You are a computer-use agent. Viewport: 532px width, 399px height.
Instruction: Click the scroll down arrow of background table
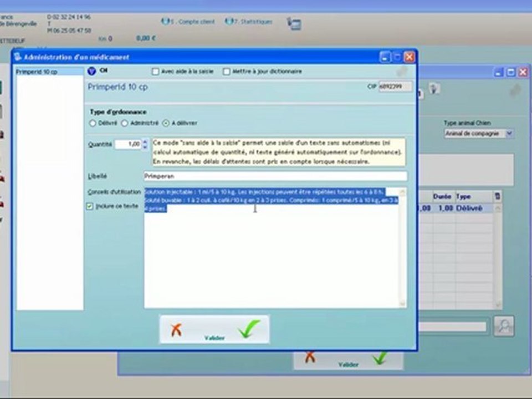pyautogui.click(x=498, y=305)
